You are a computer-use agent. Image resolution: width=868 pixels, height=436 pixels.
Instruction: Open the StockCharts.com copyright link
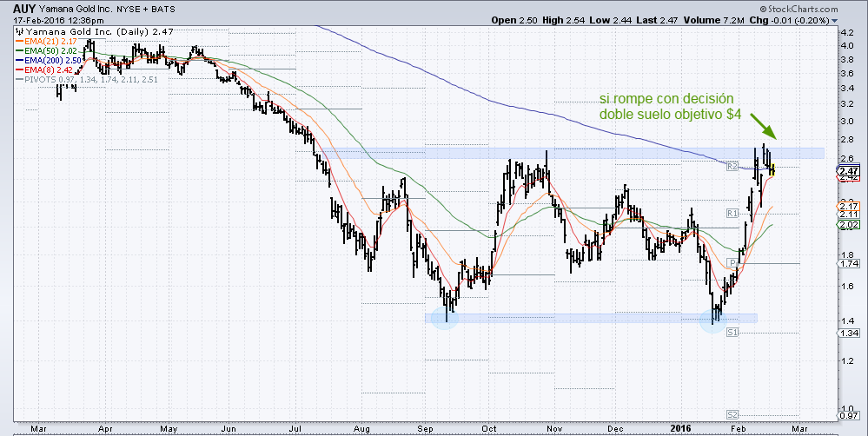(798, 9)
